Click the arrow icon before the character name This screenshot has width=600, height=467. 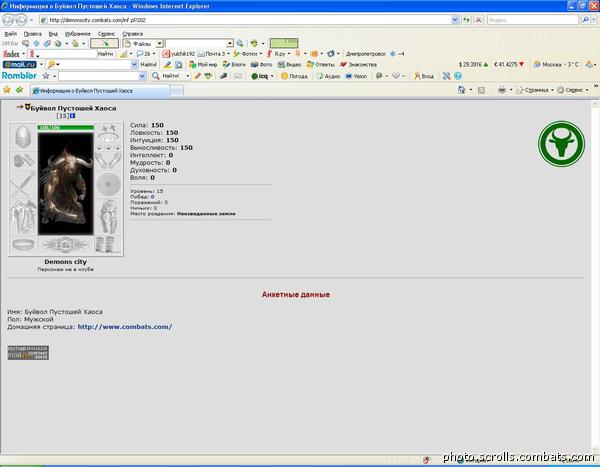click(20, 108)
